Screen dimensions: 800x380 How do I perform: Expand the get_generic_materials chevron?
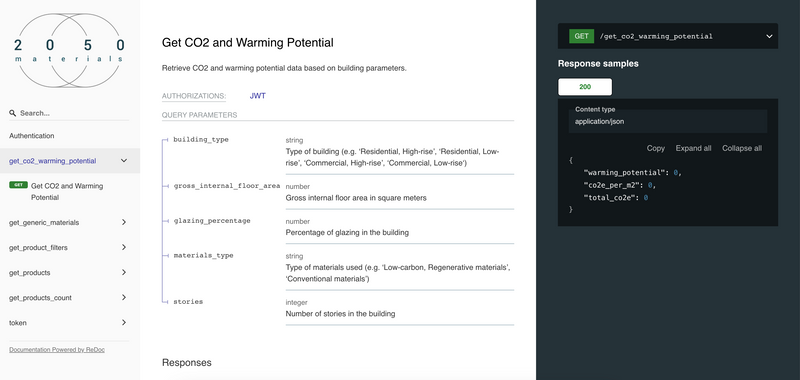(x=123, y=222)
